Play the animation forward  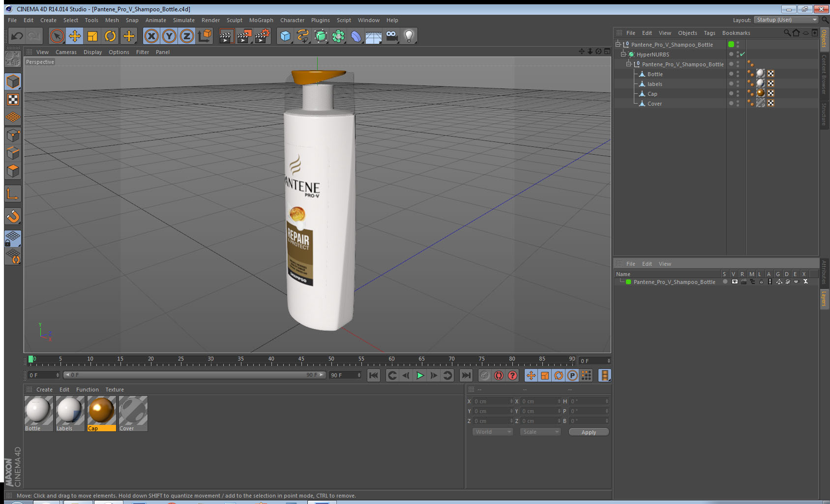420,376
